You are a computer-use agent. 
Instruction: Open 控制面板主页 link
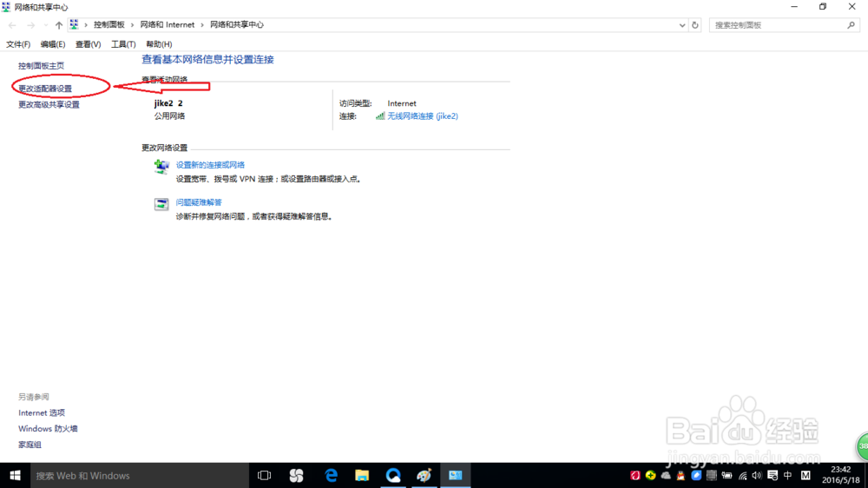pyautogui.click(x=41, y=66)
